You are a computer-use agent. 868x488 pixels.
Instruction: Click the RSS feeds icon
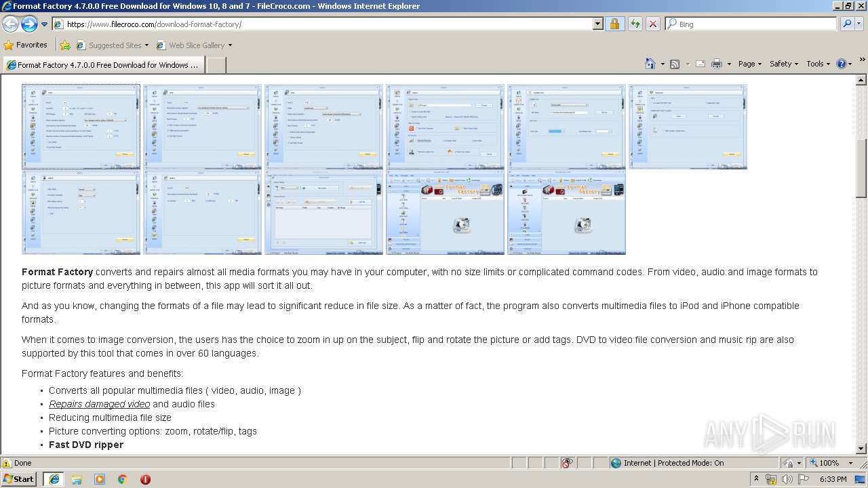(675, 64)
